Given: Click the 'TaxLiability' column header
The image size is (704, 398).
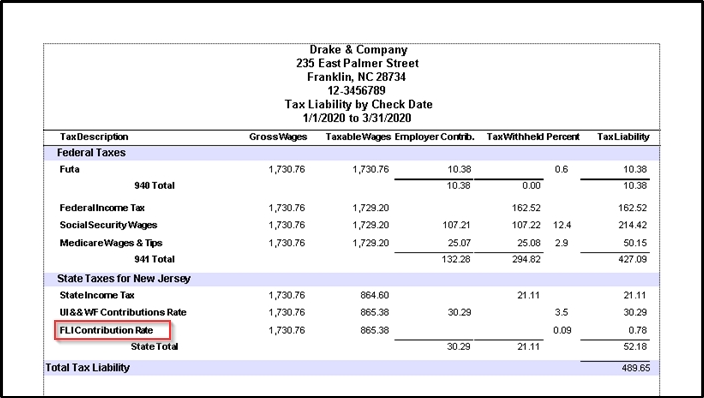Looking at the screenshot, I should pyautogui.click(x=623, y=137).
